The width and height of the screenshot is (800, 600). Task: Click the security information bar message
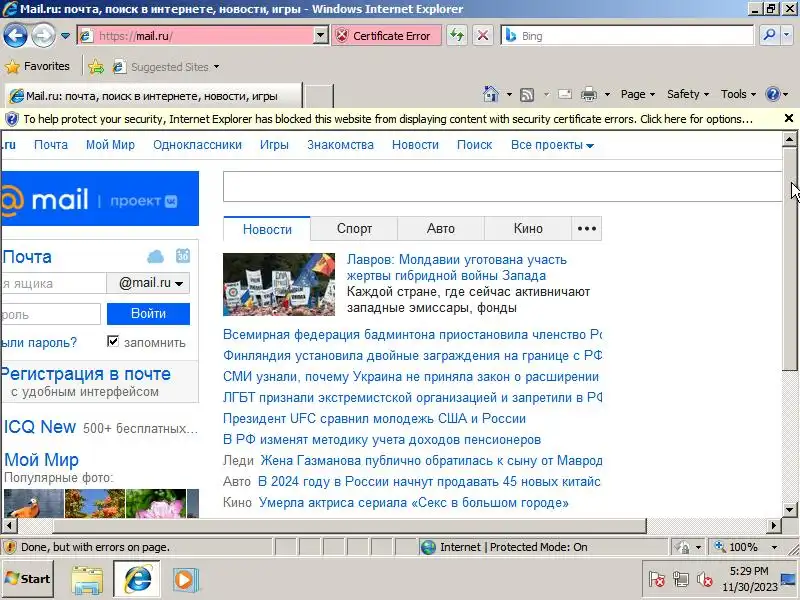(x=388, y=119)
